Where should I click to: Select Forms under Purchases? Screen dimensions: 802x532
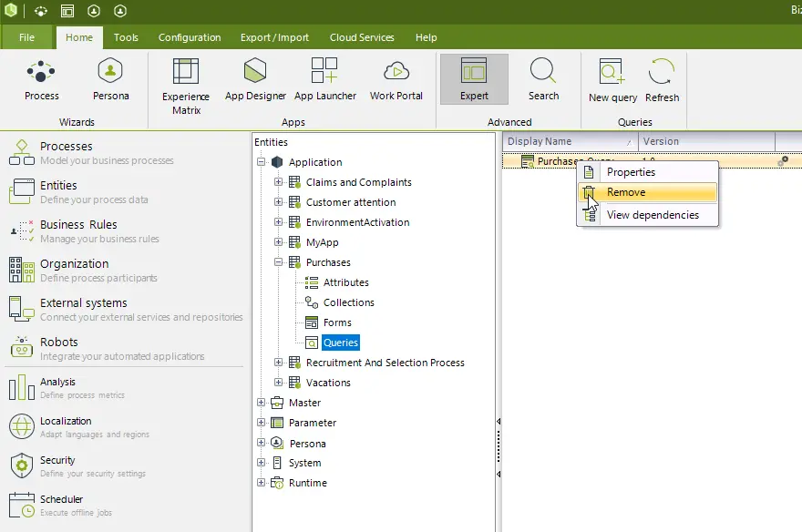337,322
